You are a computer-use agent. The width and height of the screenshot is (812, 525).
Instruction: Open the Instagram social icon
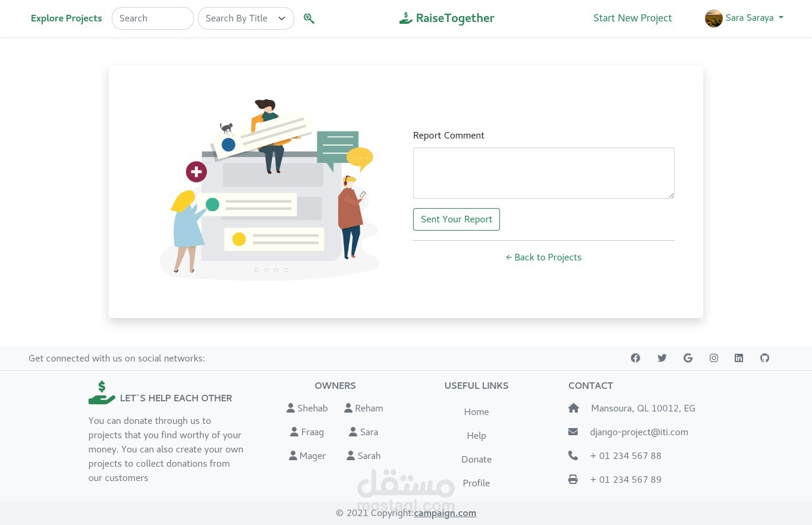pos(714,358)
